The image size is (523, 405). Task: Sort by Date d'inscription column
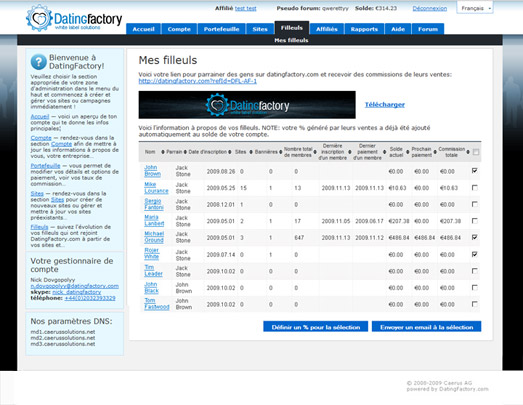(230, 152)
